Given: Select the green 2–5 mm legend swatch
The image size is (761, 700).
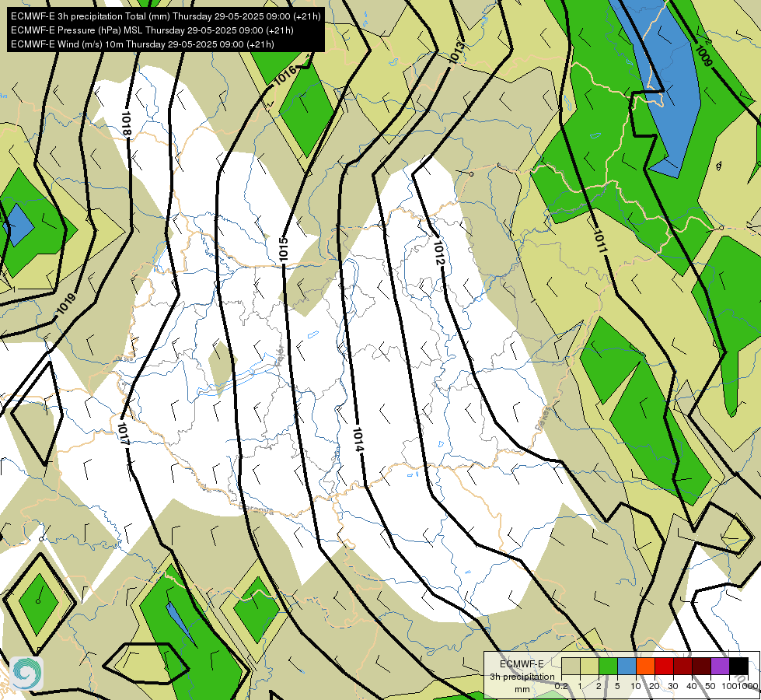Looking at the screenshot, I should [x=608, y=666].
